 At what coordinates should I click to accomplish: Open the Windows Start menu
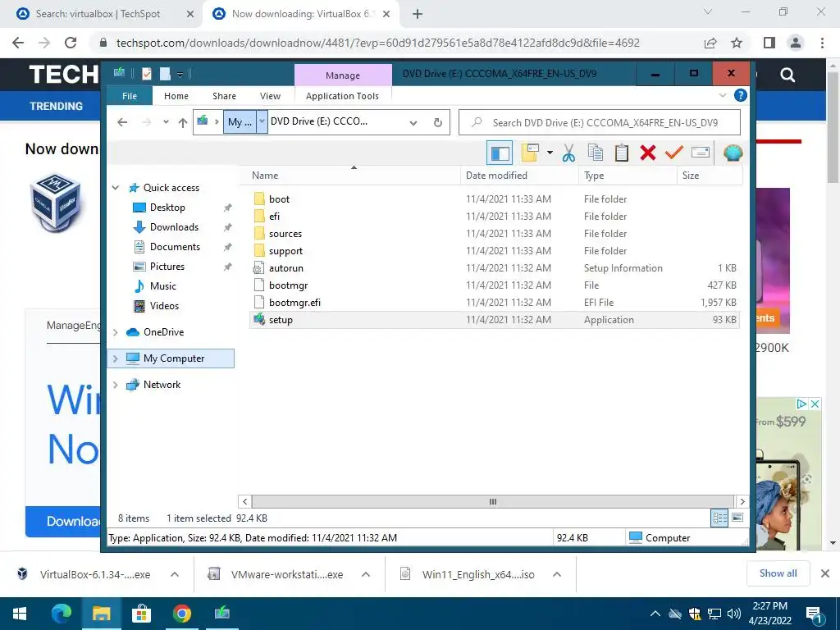[20, 614]
